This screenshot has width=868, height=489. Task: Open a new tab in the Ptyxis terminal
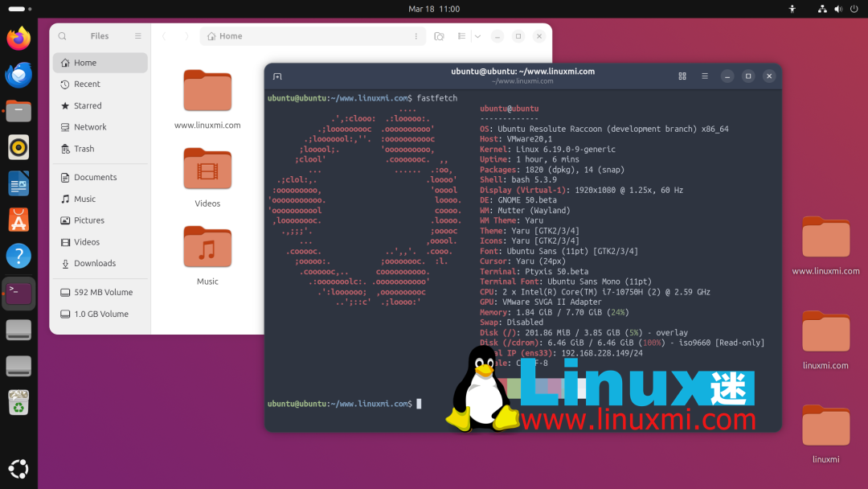click(x=276, y=76)
